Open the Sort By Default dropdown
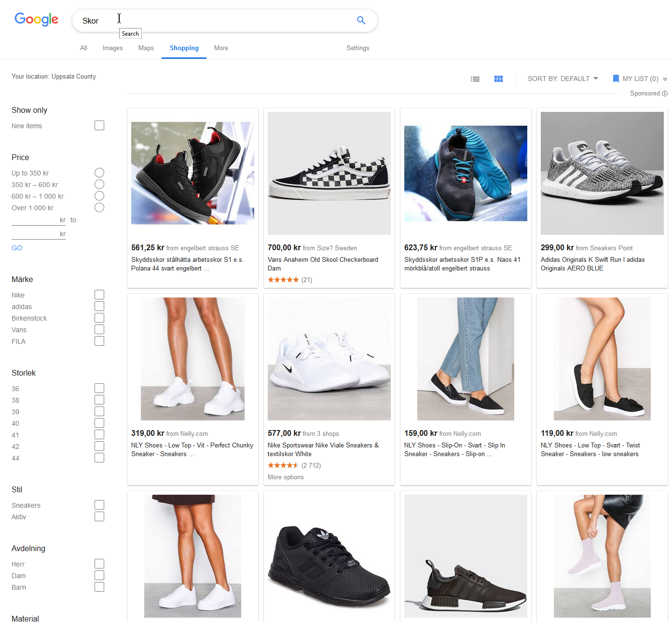672x622 pixels. (x=562, y=79)
